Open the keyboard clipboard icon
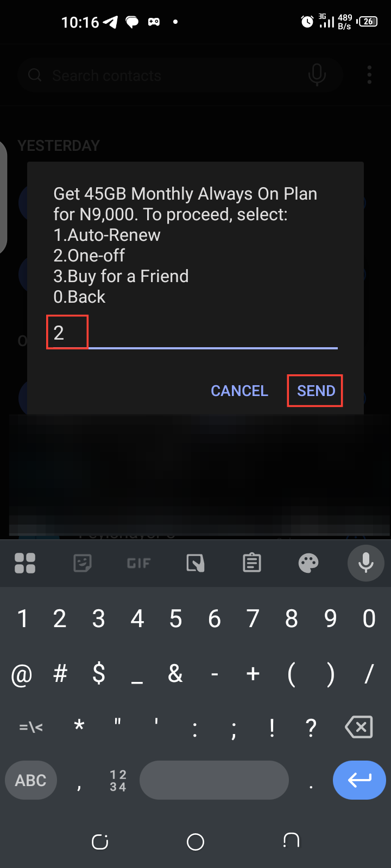Screen dimensions: 391x868 [x=252, y=563]
